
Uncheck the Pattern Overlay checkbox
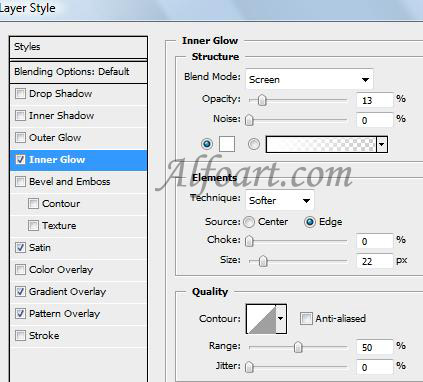[x=20, y=314]
